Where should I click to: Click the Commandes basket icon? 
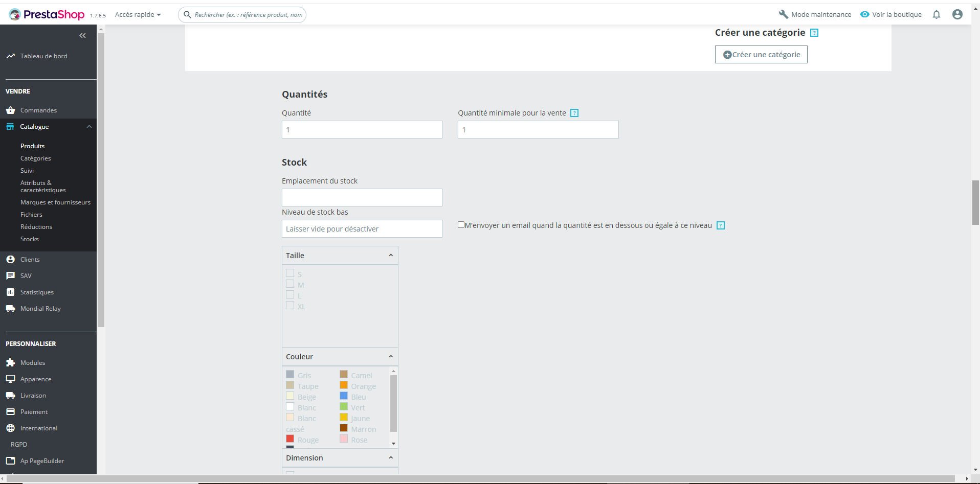10,110
